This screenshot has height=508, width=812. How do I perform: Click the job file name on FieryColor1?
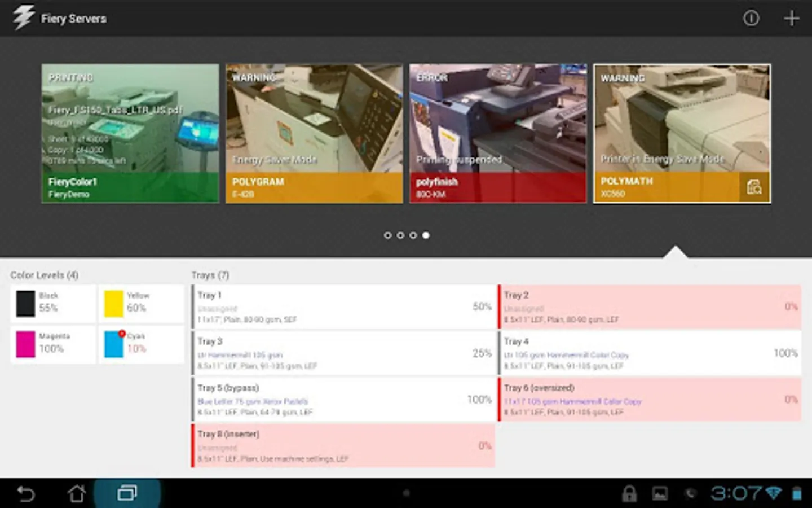click(x=115, y=110)
